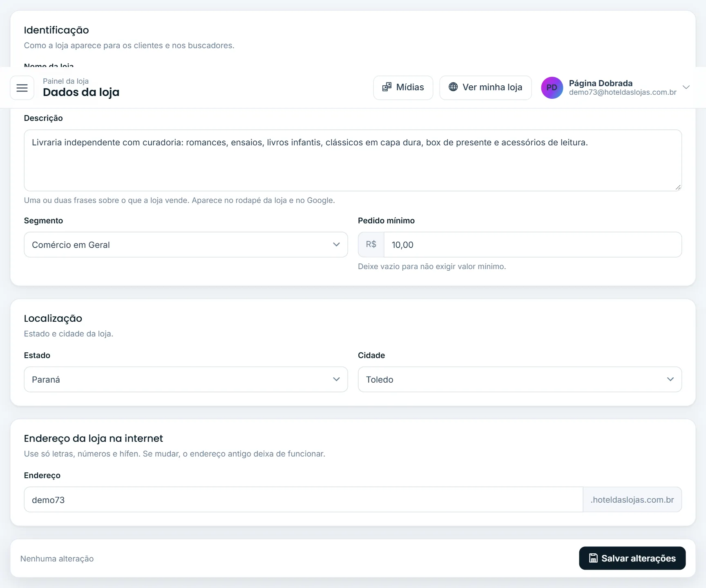This screenshot has height=588, width=706.
Task: Open the Cidade dropdown showing Toledo
Action: coord(520,379)
